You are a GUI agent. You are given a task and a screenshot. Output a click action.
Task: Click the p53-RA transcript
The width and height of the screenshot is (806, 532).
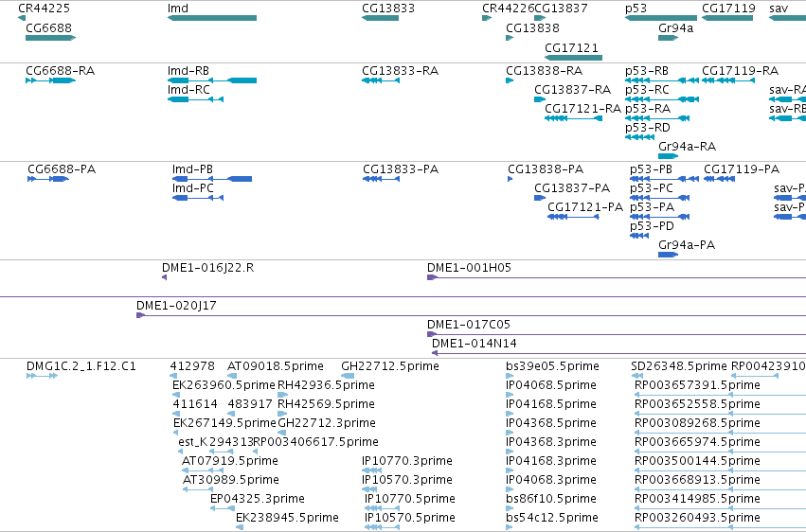[657, 118]
